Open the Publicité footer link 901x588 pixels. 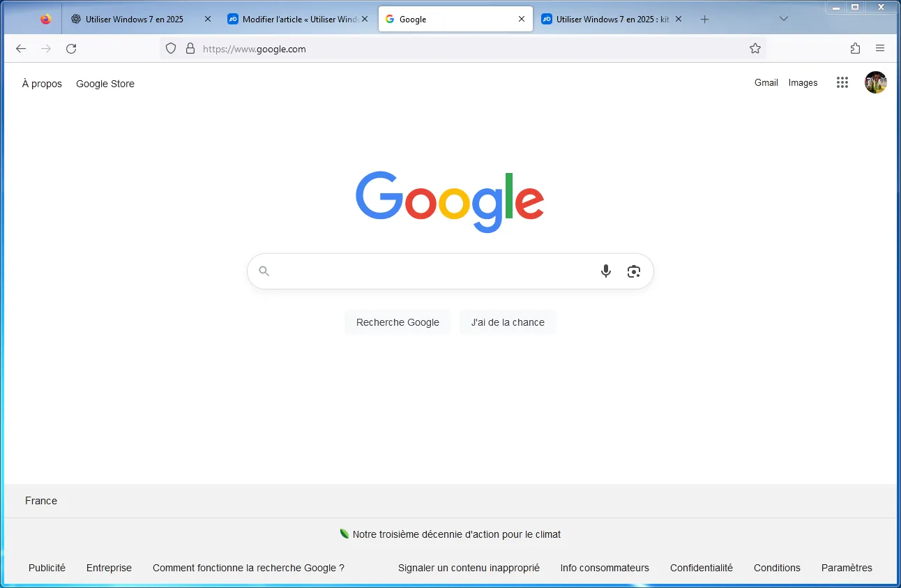click(x=47, y=568)
